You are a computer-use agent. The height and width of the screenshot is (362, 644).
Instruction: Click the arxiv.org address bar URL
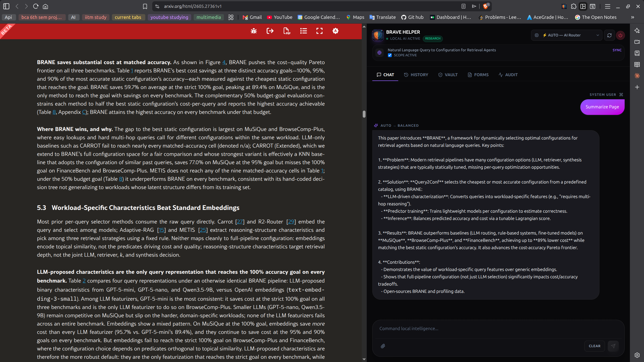(193, 6)
